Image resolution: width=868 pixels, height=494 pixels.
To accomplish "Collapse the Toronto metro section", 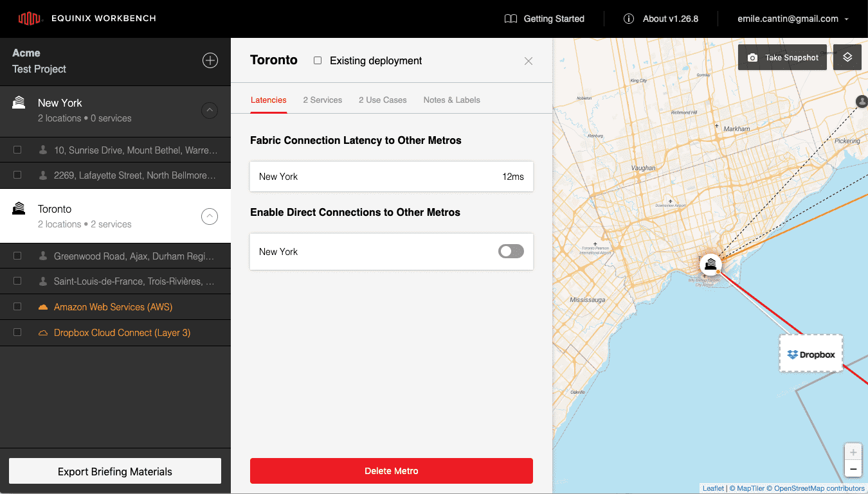I will pos(210,216).
